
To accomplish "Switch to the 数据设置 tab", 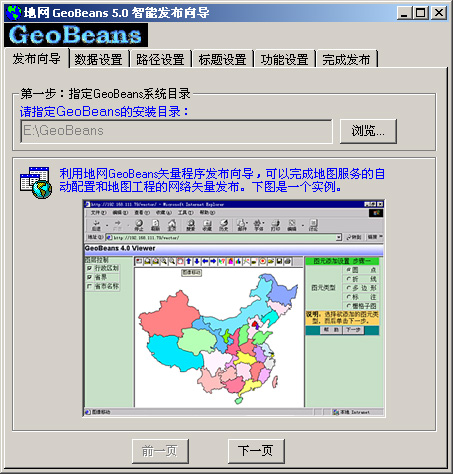I will click(x=98, y=60).
